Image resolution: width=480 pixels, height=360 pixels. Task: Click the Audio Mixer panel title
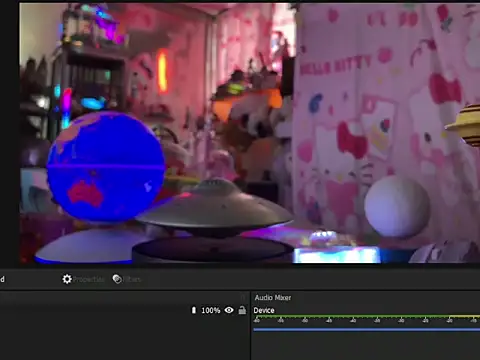tap(273, 298)
